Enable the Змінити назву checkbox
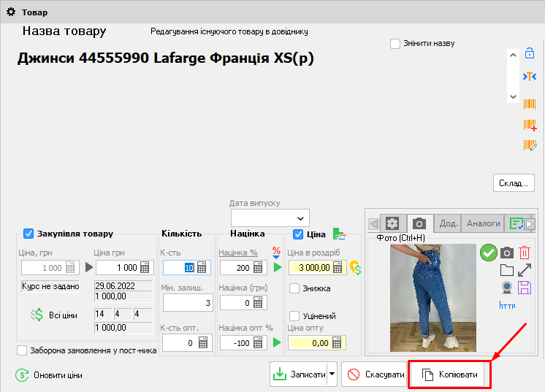The height and width of the screenshot is (392, 545). (x=395, y=44)
